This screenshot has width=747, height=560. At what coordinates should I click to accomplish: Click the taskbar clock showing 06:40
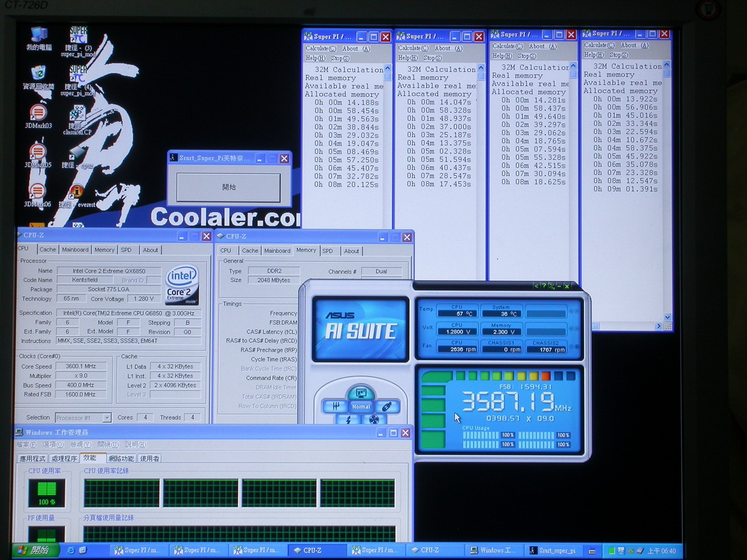point(661,551)
